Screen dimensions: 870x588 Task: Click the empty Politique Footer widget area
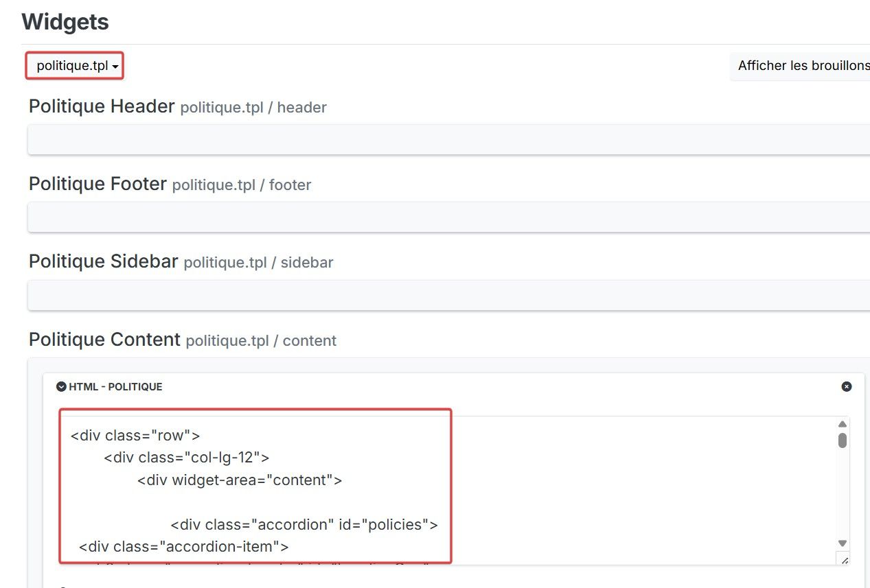pos(446,217)
